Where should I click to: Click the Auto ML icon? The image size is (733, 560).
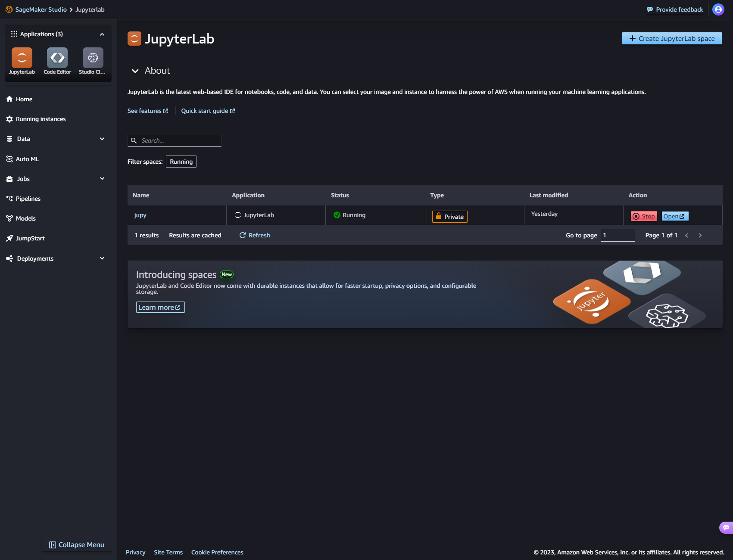point(9,159)
